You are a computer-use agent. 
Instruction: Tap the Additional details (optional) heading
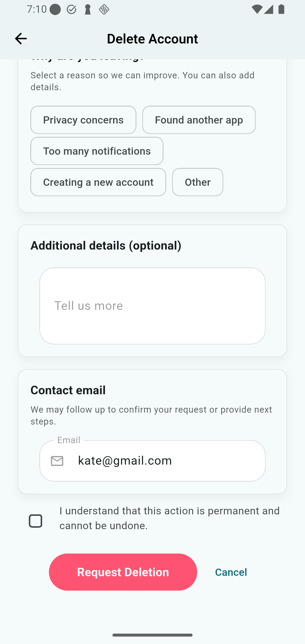pos(106,246)
